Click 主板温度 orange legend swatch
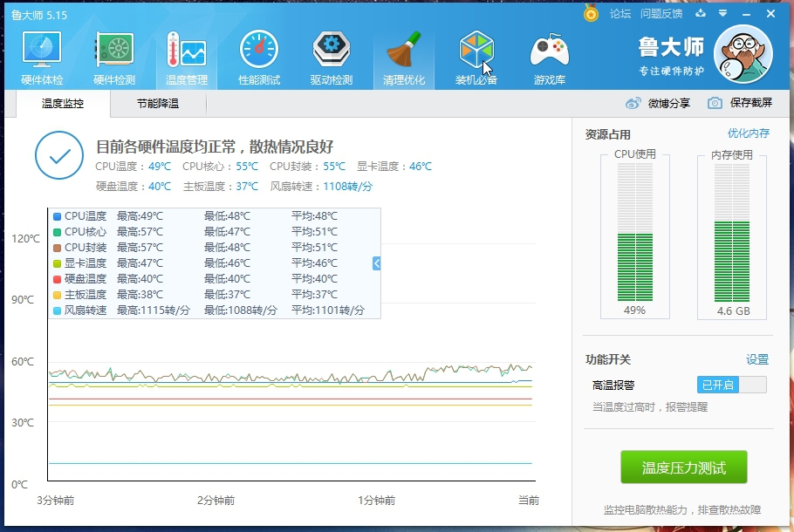 click(x=58, y=295)
